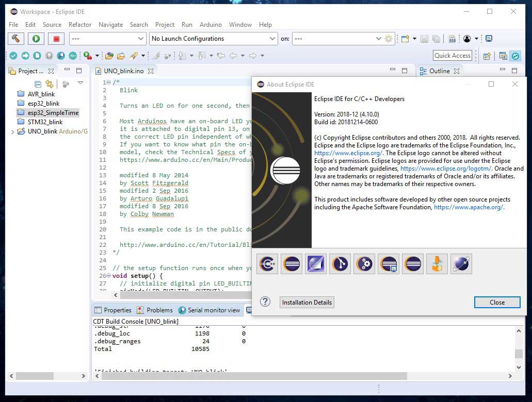Click the blue planet feature icon in About dialog

point(461,264)
